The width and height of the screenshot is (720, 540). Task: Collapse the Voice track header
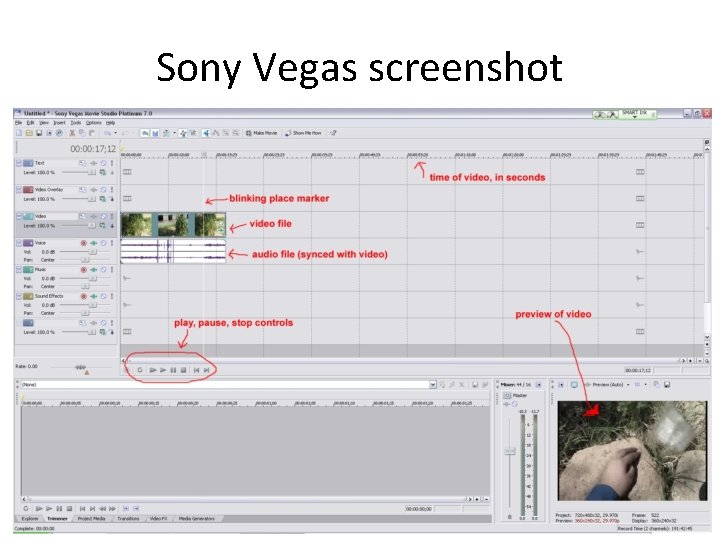point(19,243)
